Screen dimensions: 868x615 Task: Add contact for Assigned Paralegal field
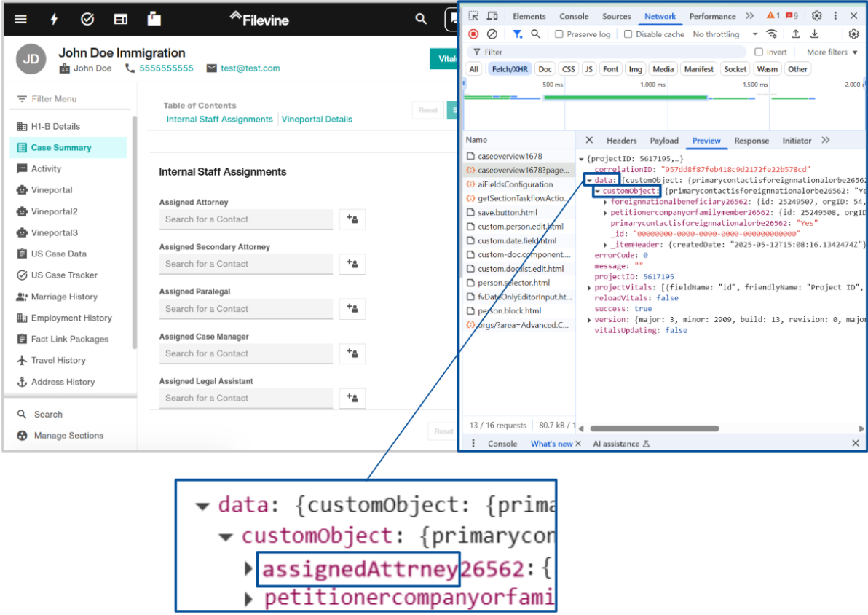352,309
